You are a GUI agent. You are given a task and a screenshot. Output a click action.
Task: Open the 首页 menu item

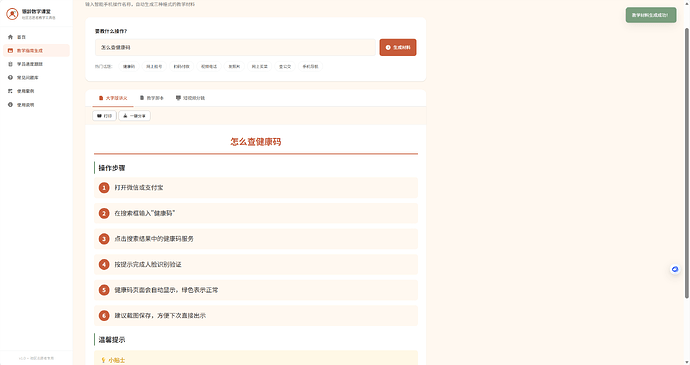37,37
